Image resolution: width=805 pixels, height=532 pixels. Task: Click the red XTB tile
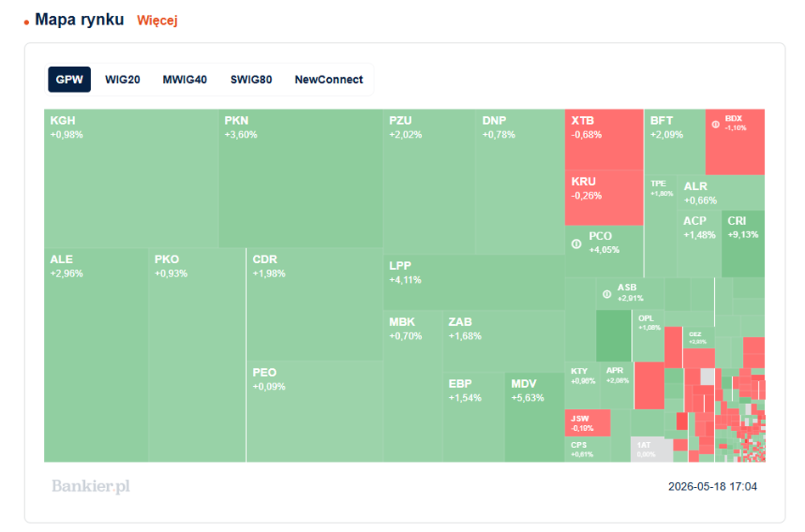pos(604,139)
